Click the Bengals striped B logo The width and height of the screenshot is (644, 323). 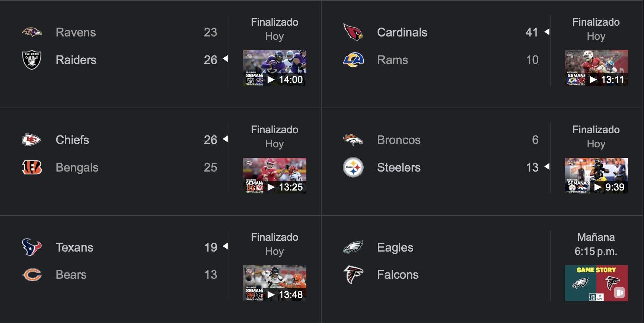32,167
